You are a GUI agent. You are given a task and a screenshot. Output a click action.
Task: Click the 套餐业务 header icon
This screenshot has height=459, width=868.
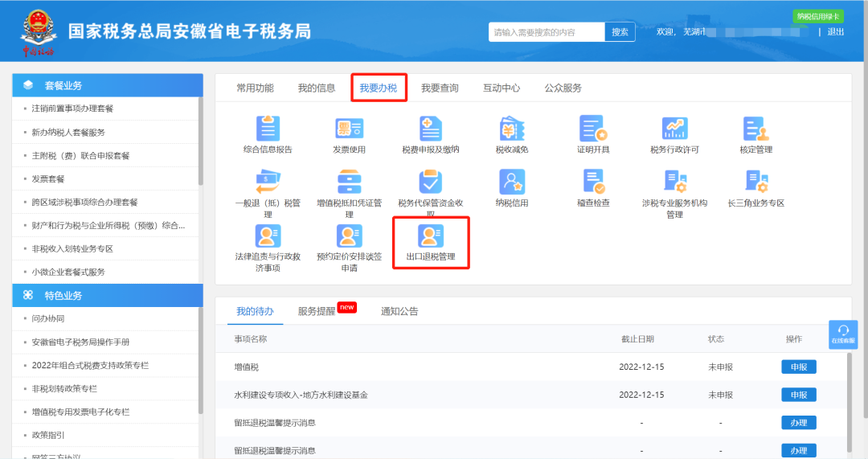[28, 85]
